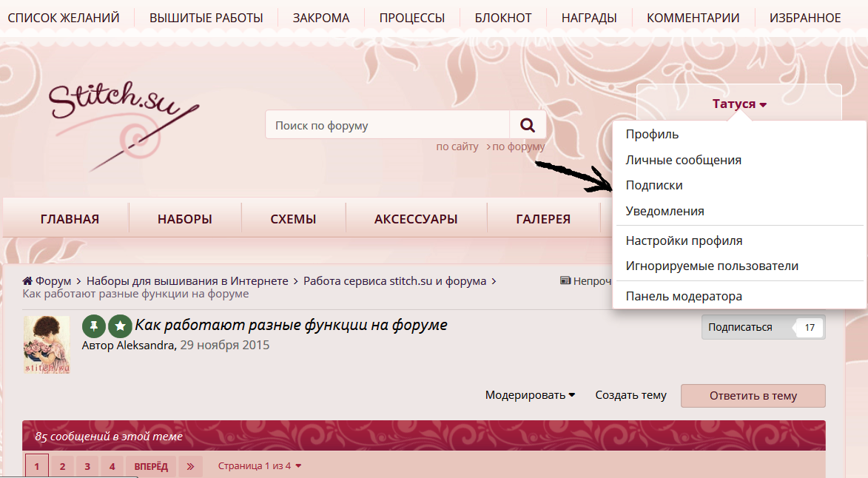Focus the 'Поиск по форуму' search field
Image resolution: width=868 pixels, height=478 pixels.
point(387,125)
